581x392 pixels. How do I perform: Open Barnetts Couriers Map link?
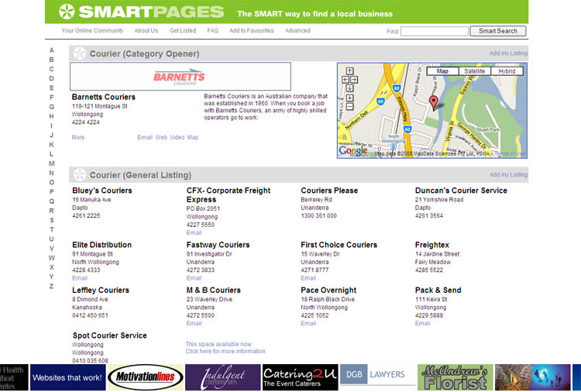tap(193, 137)
